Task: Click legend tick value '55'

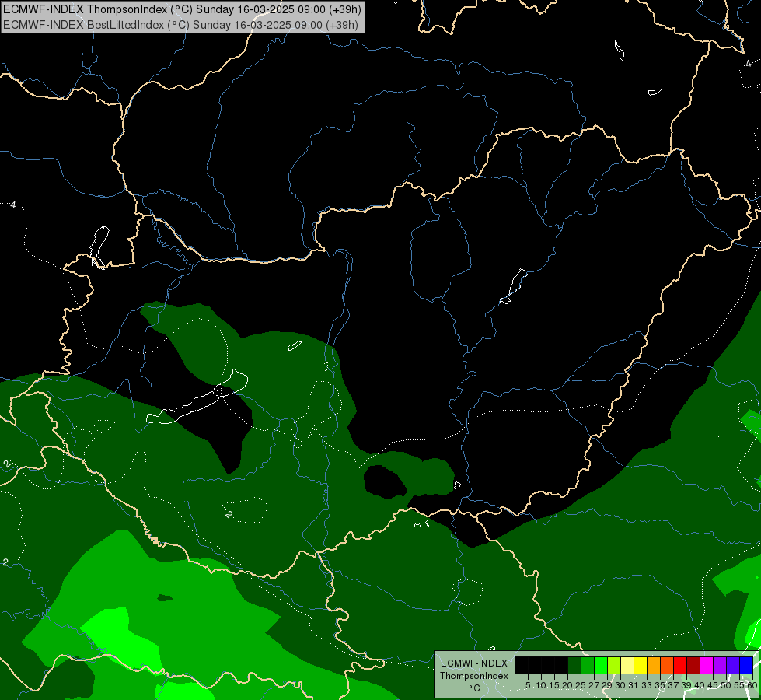Action: click(739, 685)
